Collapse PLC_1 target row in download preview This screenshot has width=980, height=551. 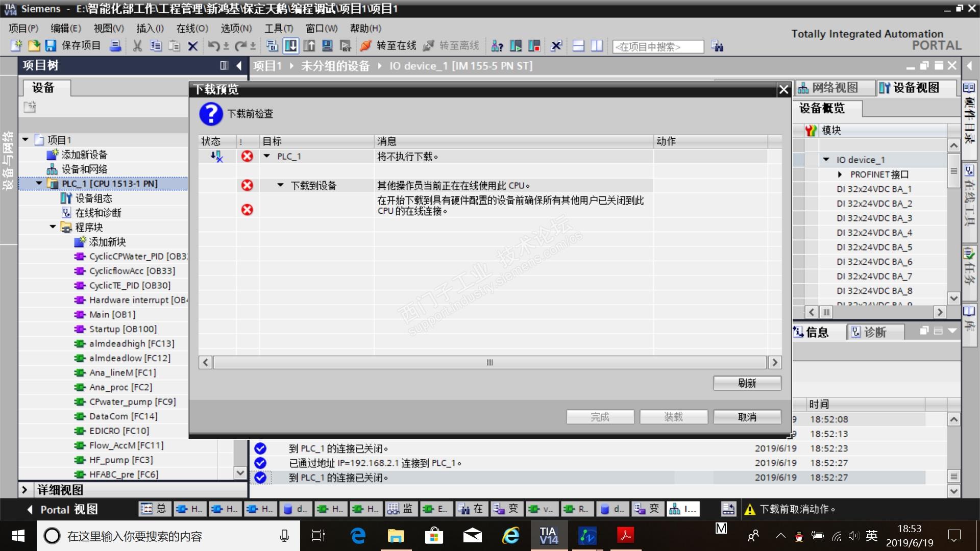(266, 156)
